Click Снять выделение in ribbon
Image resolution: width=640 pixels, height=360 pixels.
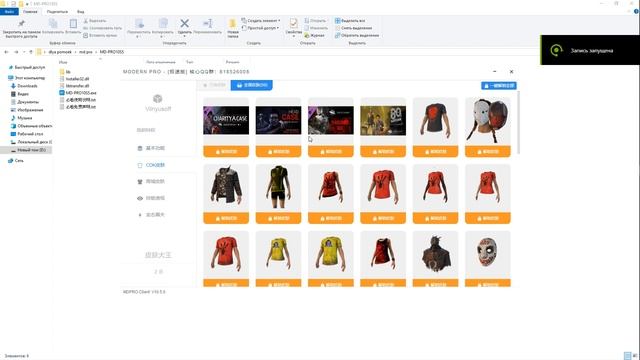pos(353,28)
